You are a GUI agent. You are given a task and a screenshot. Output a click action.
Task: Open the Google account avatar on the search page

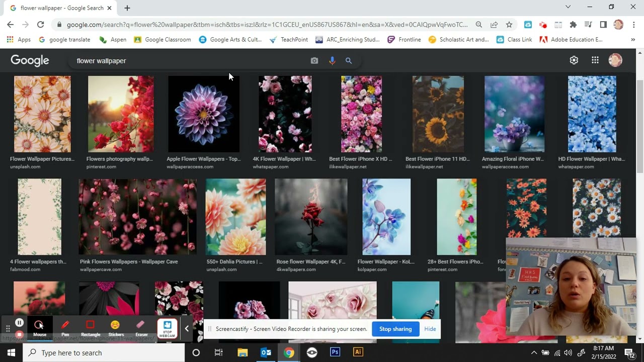click(x=615, y=60)
